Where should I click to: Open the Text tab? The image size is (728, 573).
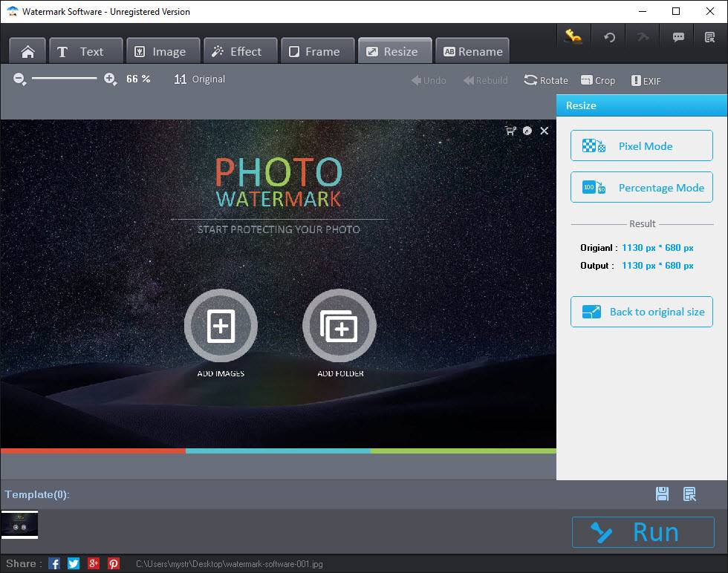[85, 51]
